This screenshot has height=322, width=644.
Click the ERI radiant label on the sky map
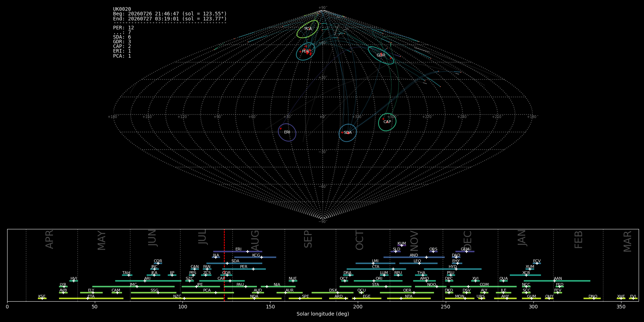coord(287,132)
